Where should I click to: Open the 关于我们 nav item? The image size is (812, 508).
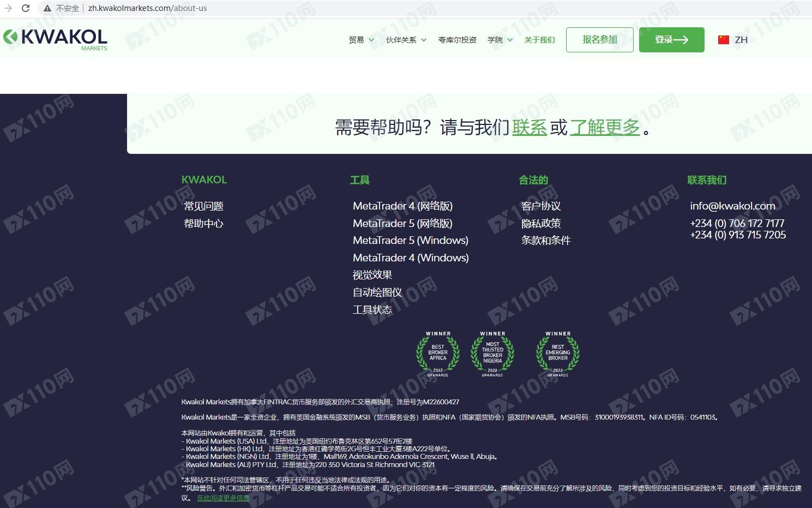pyautogui.click(x=539, y=40)
